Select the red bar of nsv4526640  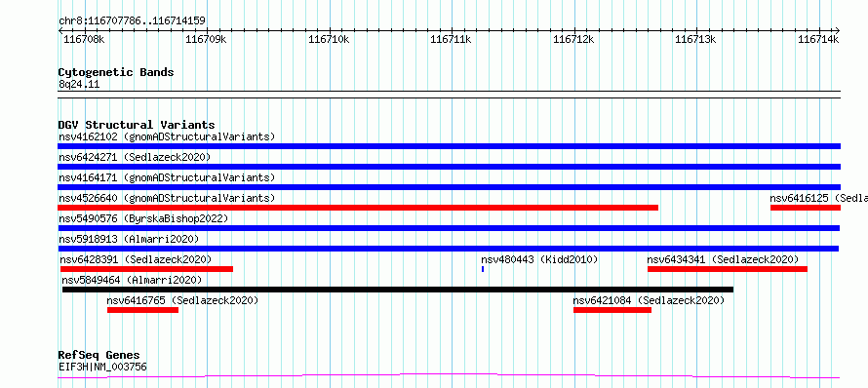click(x=358, y=208)
